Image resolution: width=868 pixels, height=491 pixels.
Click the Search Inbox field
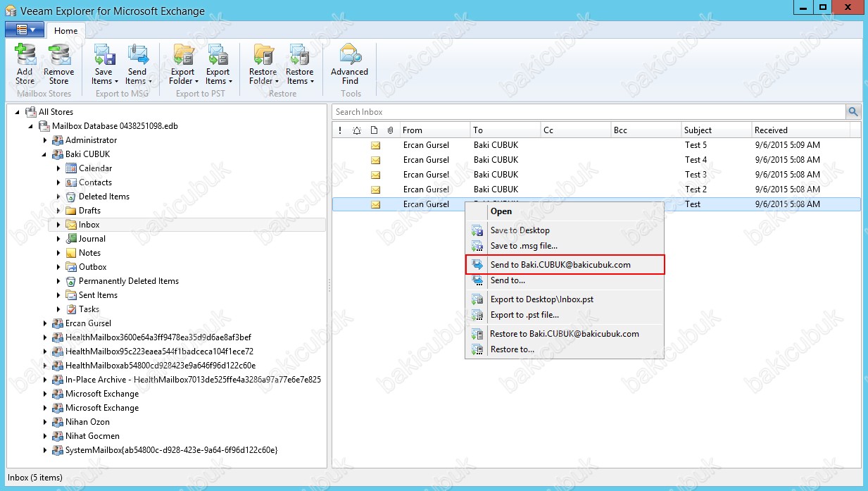coord(589,111)
